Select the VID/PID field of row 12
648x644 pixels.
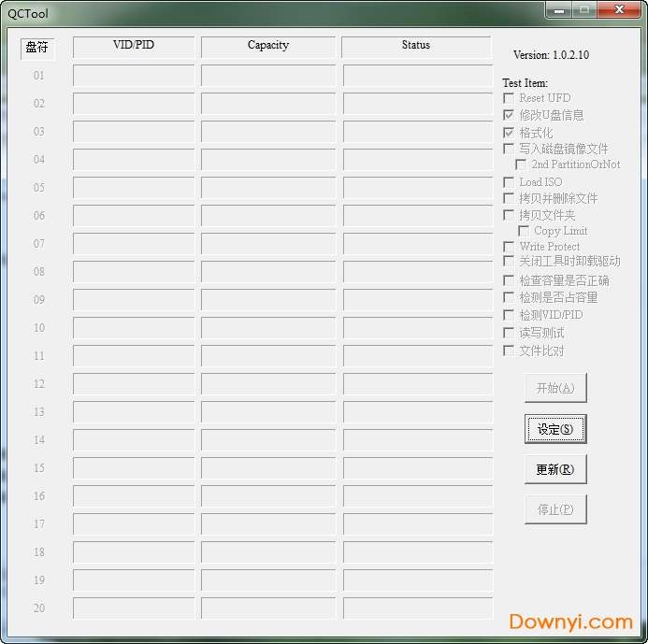(134, 384)
